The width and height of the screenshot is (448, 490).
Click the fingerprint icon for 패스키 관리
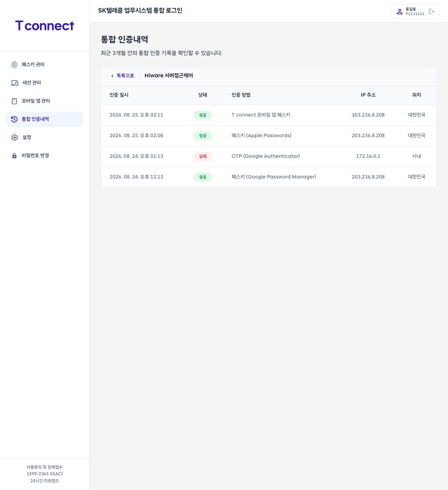(14, 65)
